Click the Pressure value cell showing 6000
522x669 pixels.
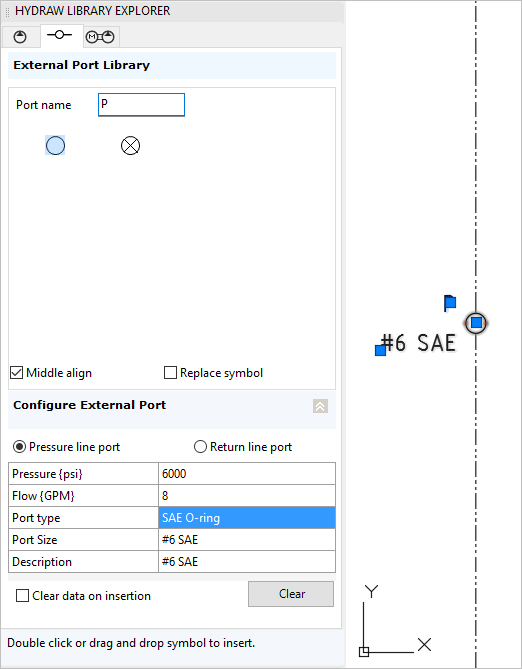point(247,474)
